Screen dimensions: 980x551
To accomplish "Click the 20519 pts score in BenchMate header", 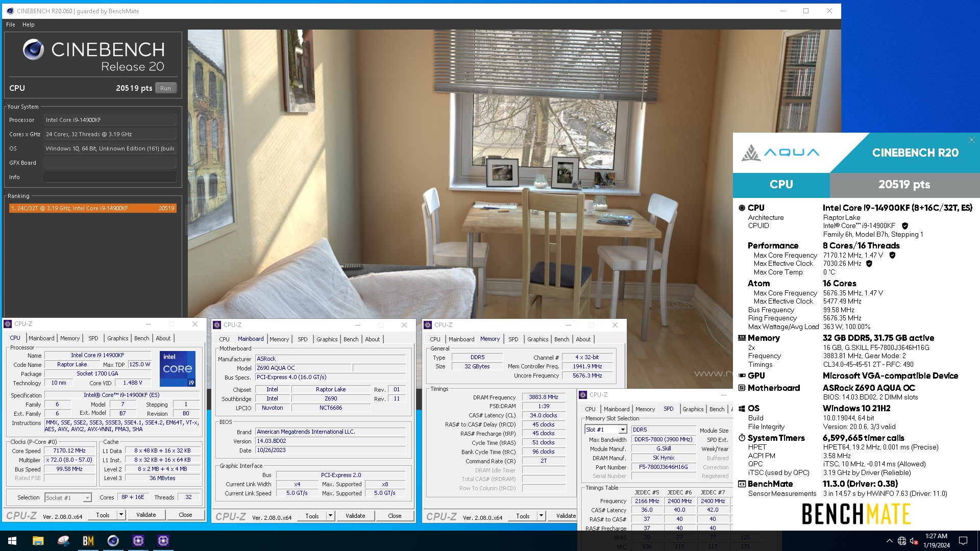I will tap(904, 184).
